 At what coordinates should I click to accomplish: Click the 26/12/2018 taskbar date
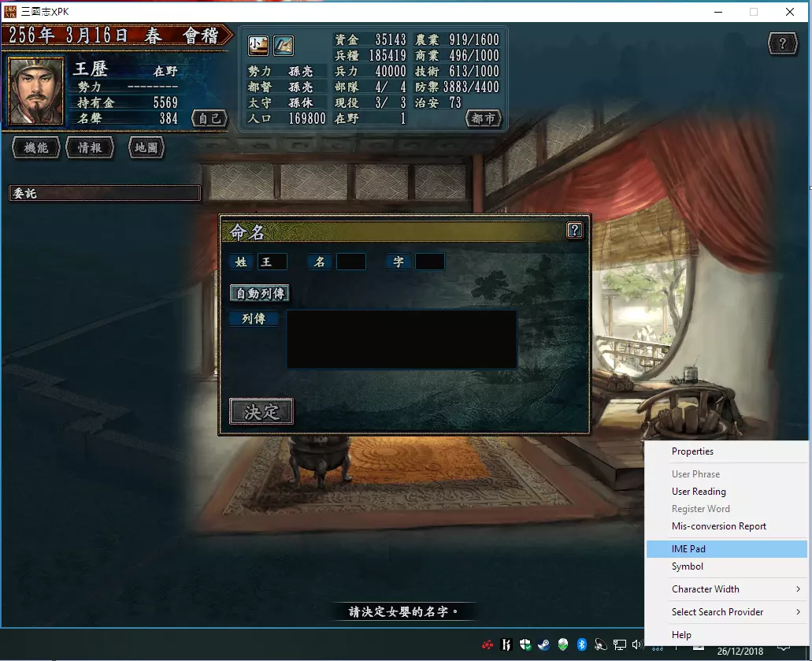(740, 652)
